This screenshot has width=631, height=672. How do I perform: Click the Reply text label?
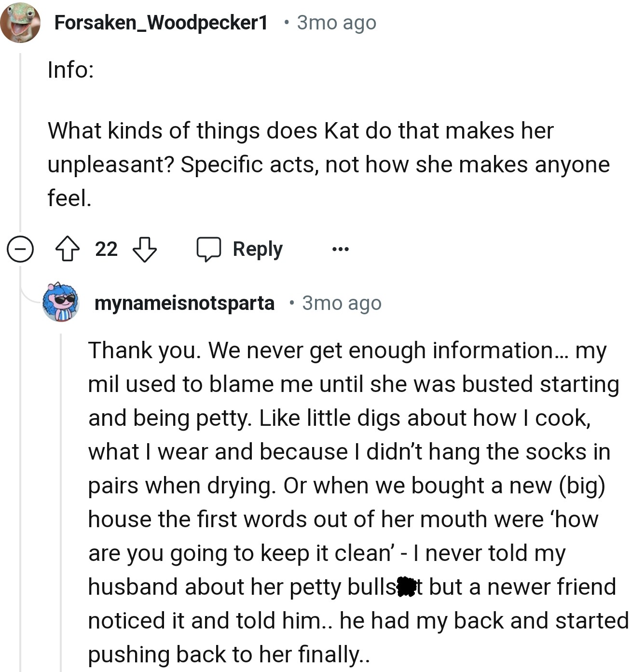point(258,249)
